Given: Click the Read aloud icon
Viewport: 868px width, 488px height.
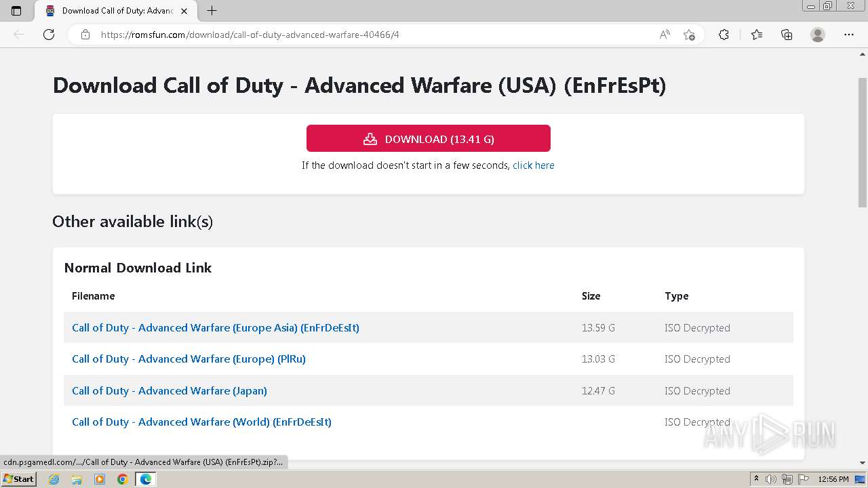Looking at the screenshot, I should coord(665,35).
